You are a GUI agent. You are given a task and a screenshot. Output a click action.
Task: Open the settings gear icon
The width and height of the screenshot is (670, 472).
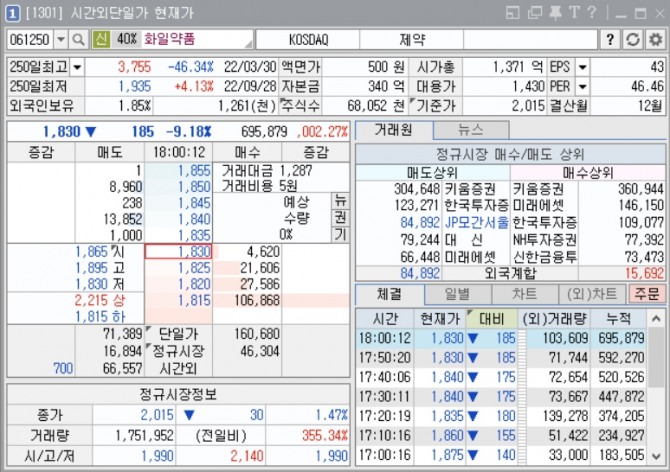click(654, 39)
